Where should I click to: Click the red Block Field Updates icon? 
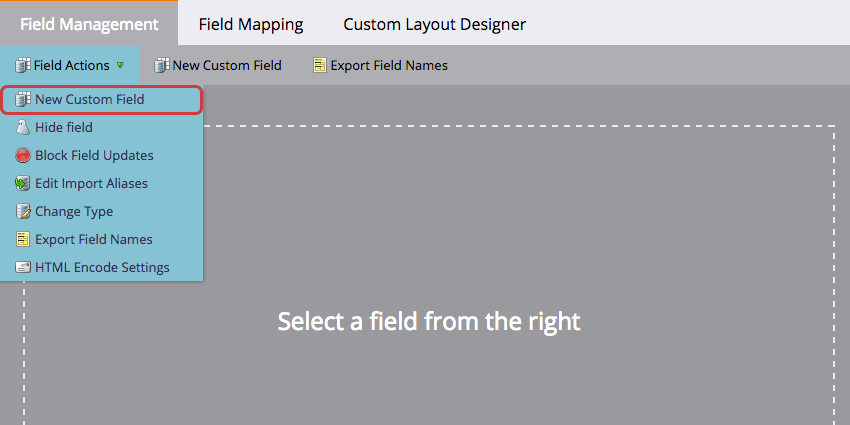[23, 156]
